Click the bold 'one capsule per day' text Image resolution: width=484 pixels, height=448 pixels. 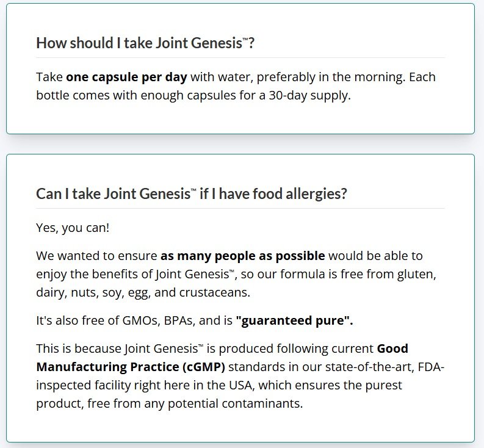(x=127, y=78)
